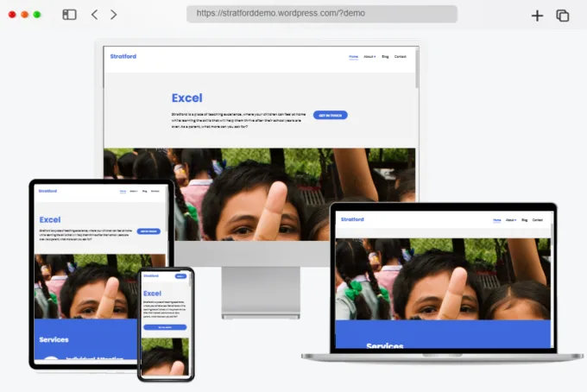Expand the About dropdown in the tablet preview

134,191
